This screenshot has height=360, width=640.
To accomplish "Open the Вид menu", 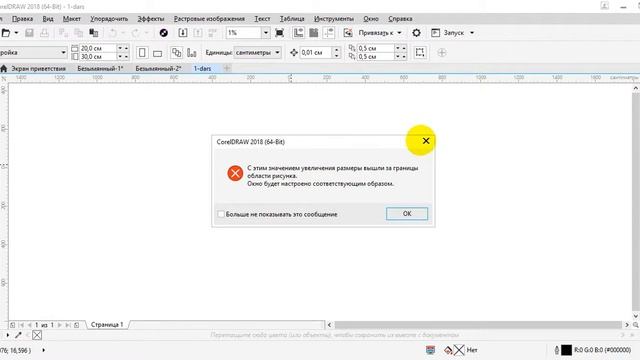I will (48, 19).
